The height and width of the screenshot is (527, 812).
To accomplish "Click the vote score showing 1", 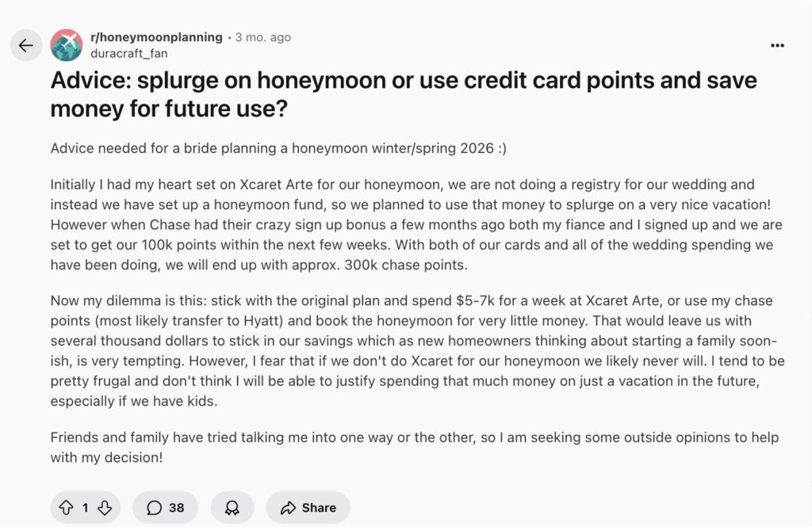I will [86, 508].
